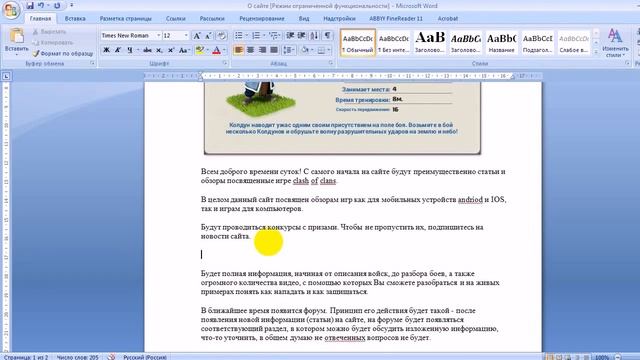Open the ABBYY FineReader 11 tab
640x360 pixels.
[396, 19]
